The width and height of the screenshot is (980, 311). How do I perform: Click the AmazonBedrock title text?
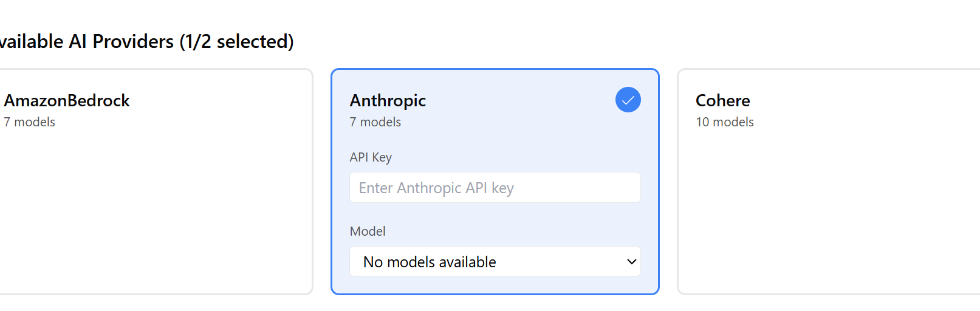(x=67, y=100)
